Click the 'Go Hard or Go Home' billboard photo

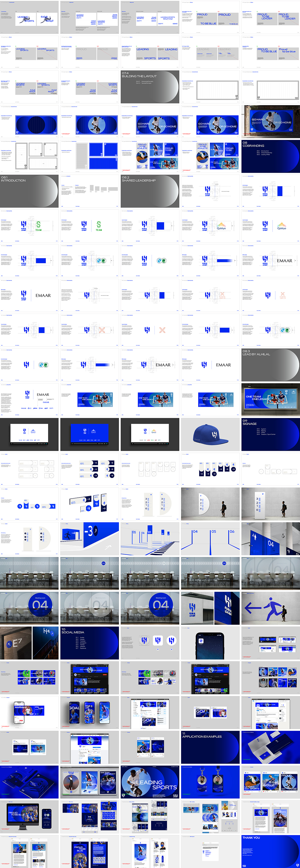tap(270, 122)
